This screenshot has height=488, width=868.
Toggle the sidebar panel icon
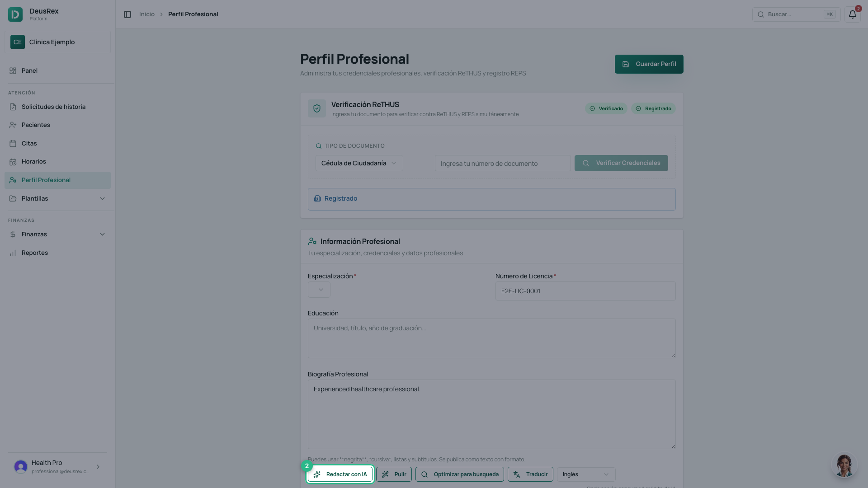(127, 14)
